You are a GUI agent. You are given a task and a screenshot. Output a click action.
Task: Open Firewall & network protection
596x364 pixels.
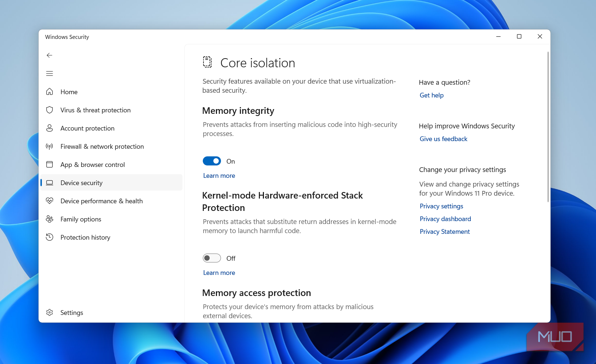[x=111, y=146]
